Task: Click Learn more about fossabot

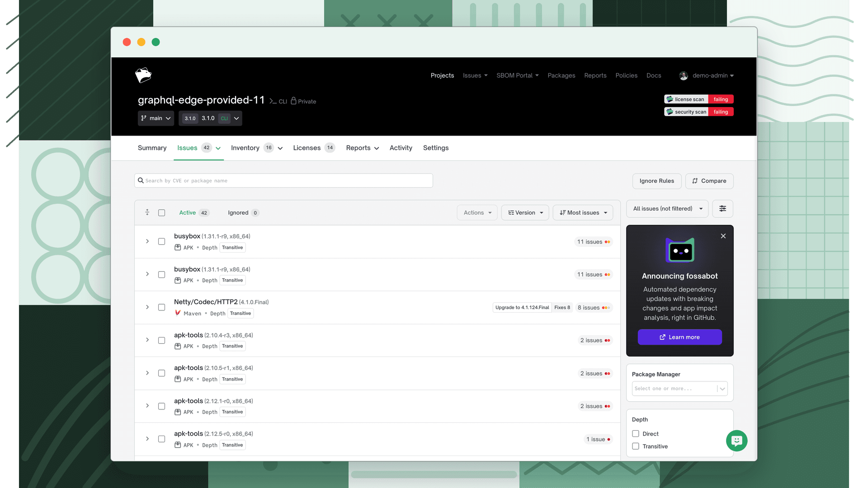Action: click(x=679, y=337)
